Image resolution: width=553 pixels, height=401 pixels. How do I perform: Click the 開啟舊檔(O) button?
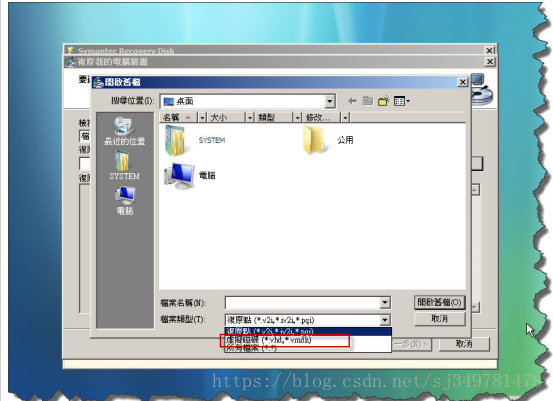(439, 302)
